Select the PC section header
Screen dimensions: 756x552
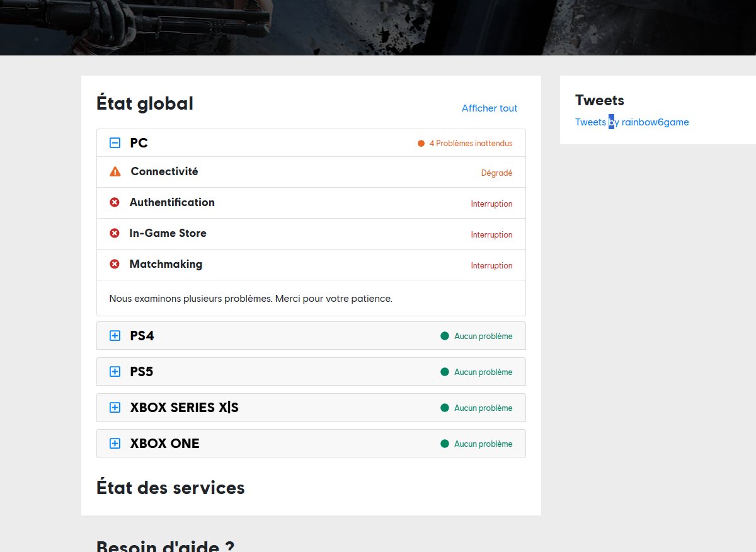(x=140, y=142)
